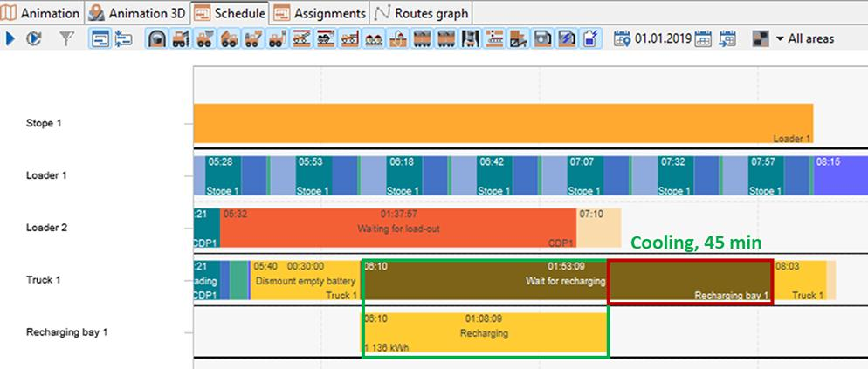Toggle the water drop tank filter icon
Viewport: 868px width, 369px height.
coord(542,38)
